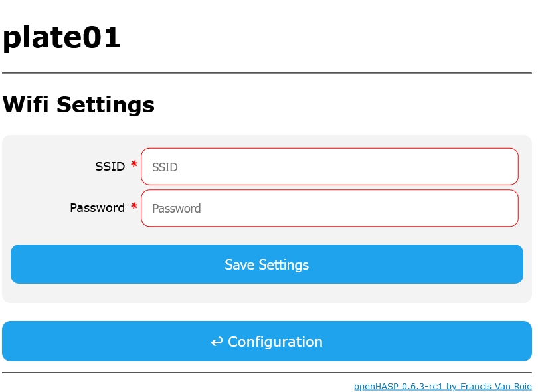Screen dimensions: 538x392
Task: Click the Password field placeholder text
Action: 176,209
